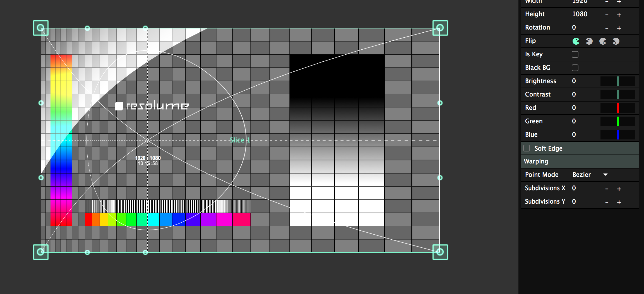Decrease Height using the minus button
This screenshot has height=294, width=644.
607,15
